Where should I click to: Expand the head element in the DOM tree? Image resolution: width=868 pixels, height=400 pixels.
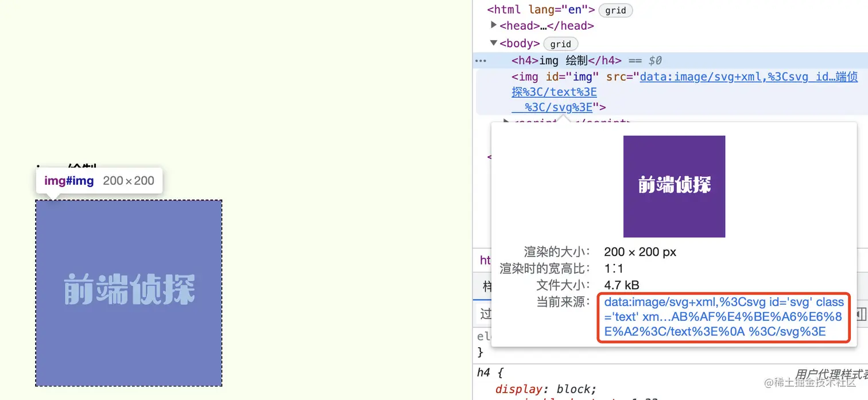pos(494,25)
